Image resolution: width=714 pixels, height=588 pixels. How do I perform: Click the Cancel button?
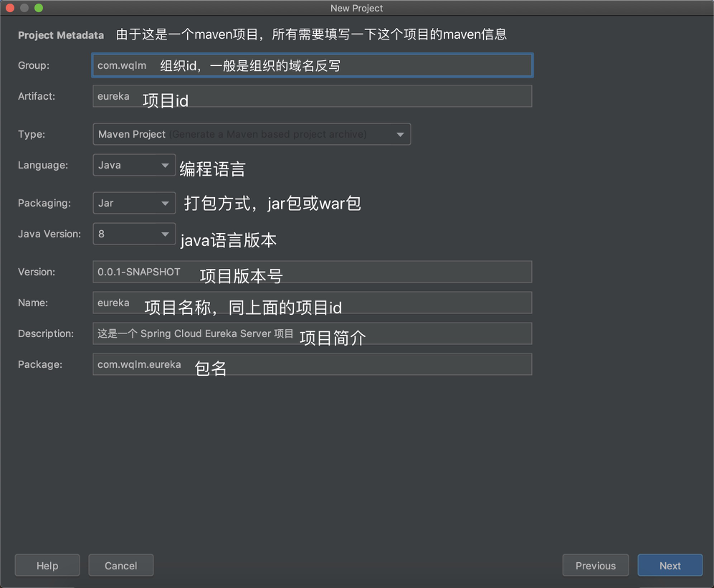pos(120,565)
